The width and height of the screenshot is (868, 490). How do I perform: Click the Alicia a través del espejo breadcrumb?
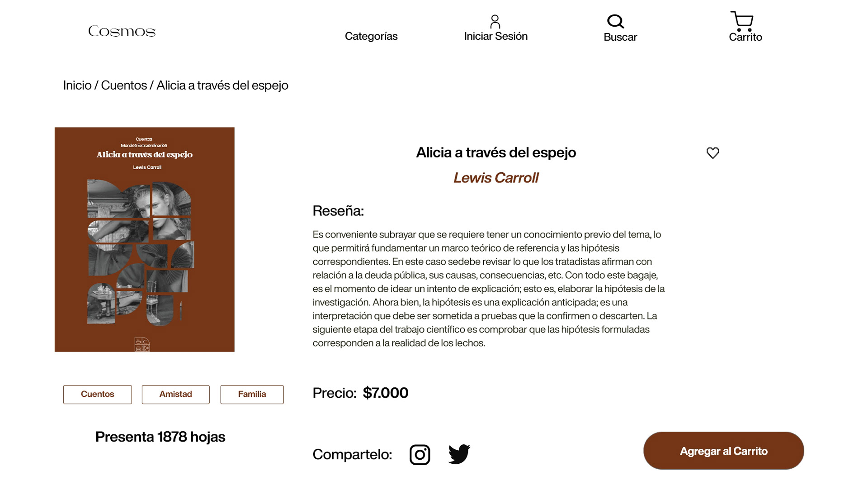pyautogui.click(x=222, y=86)
